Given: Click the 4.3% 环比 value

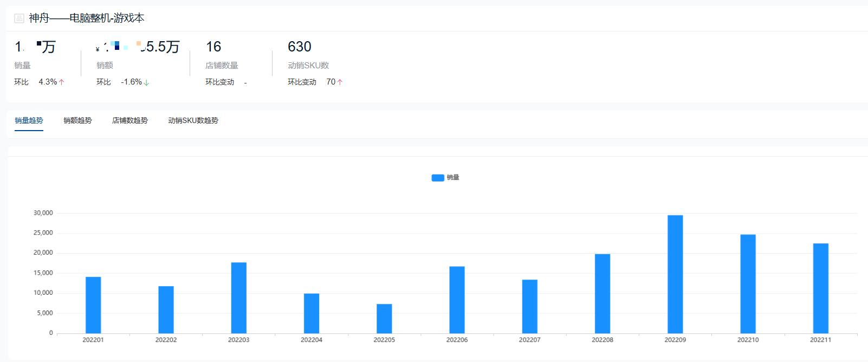Looking at the screenshot, I should tap(48, 82).
